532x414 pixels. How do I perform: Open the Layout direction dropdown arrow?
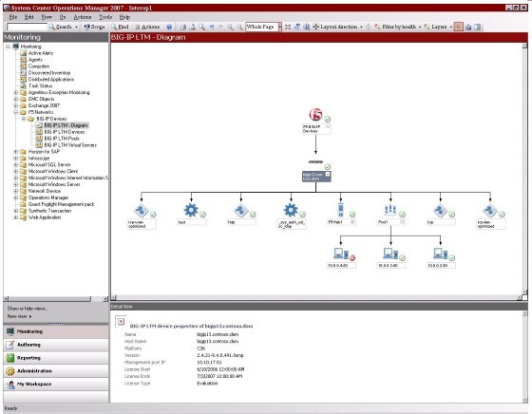tap(361, 28)
